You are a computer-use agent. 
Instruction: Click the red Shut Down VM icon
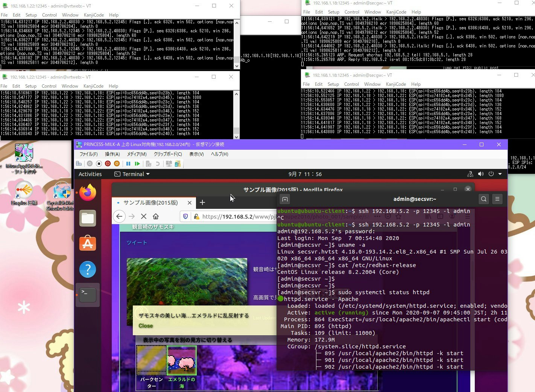point(108,164)
